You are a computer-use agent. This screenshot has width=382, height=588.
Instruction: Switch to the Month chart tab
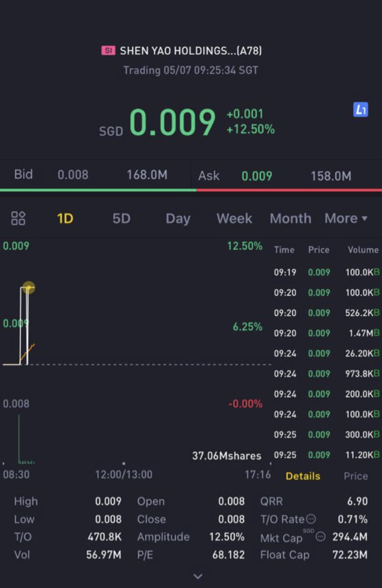click(x=290, y=218)
